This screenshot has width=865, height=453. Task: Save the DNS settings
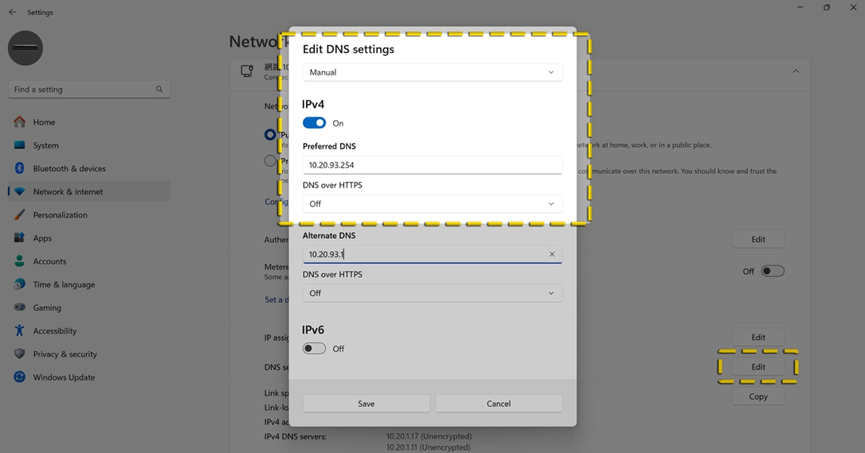tap(366, 403)
